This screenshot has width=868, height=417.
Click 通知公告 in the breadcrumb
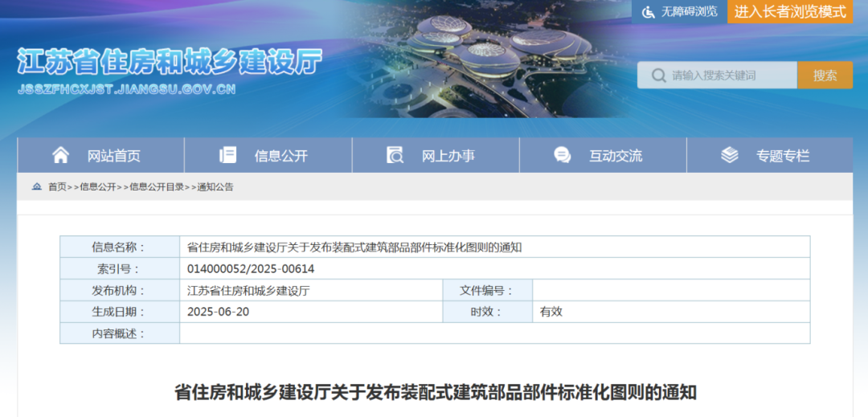coord(215,187)
